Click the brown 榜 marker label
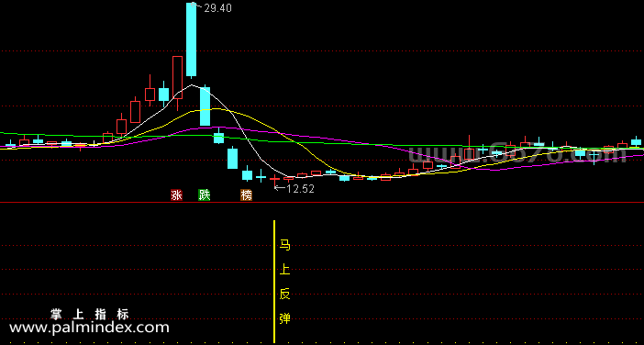This screenshot has height=345, width=644. (247, 195)
